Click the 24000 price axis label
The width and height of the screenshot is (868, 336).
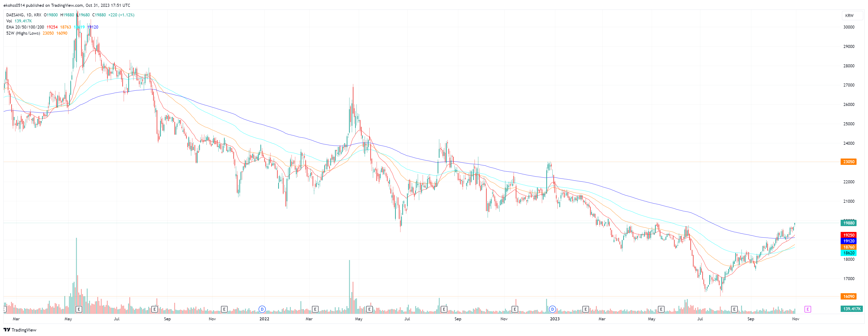pyautogui.click(x=848, y=143)
